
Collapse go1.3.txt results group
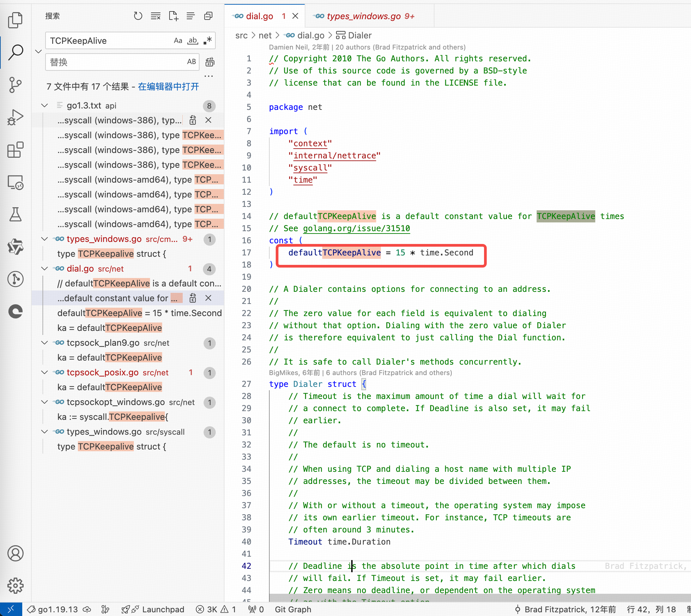point(44,105)
